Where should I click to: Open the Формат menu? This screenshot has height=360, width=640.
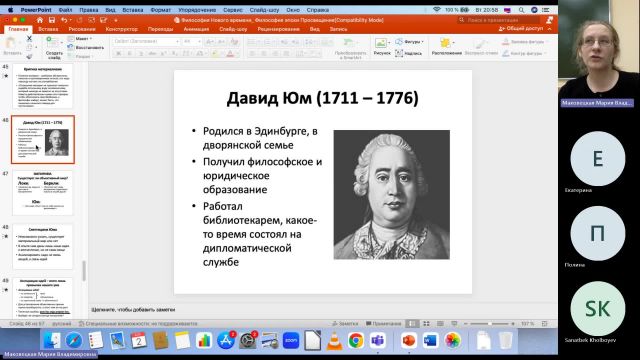click(x=160, y=10)
